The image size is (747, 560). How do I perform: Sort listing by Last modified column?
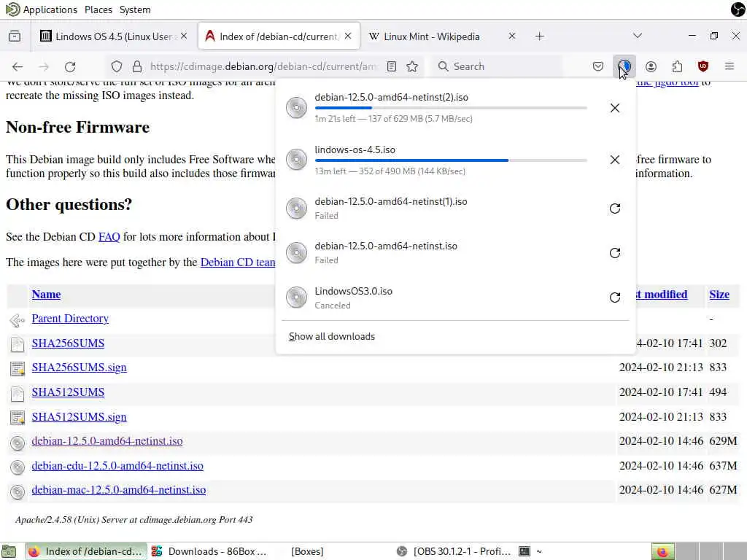click(661, 295)
